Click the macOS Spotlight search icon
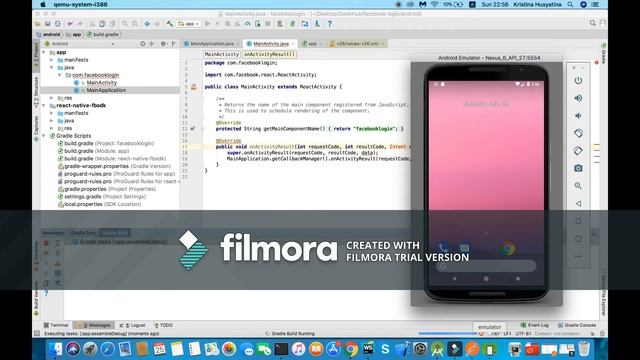This screenshot has width=640, height=360. click(570, 4)
